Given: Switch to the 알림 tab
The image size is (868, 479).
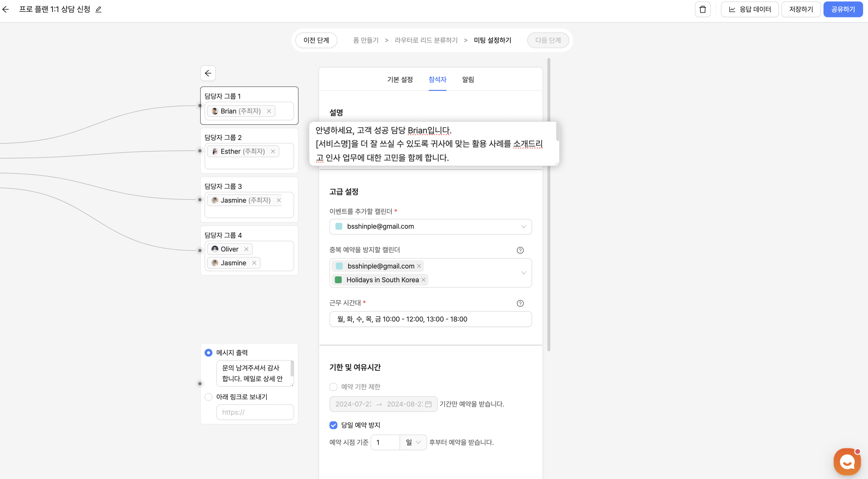Looking at the screenshot, I should click(x=468, y=79).
